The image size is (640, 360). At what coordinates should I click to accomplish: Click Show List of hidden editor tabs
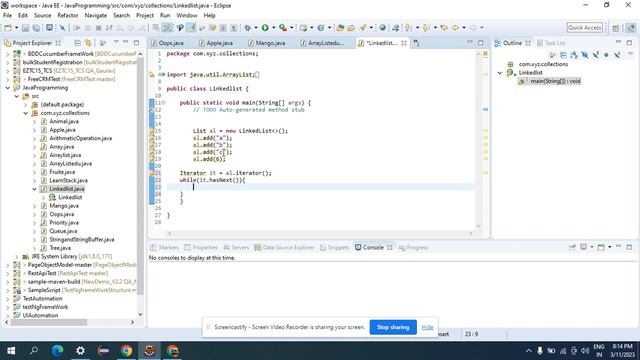416,43
